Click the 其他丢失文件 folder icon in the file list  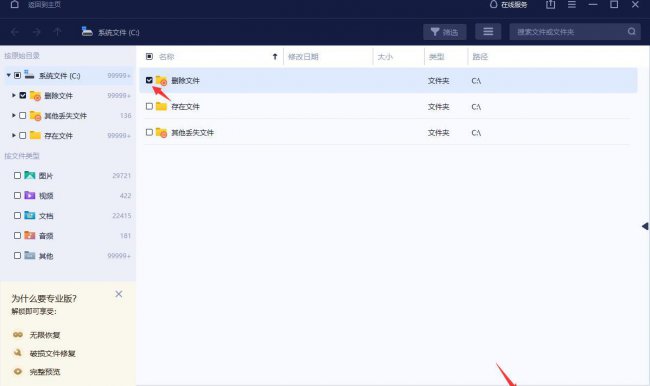161,133
